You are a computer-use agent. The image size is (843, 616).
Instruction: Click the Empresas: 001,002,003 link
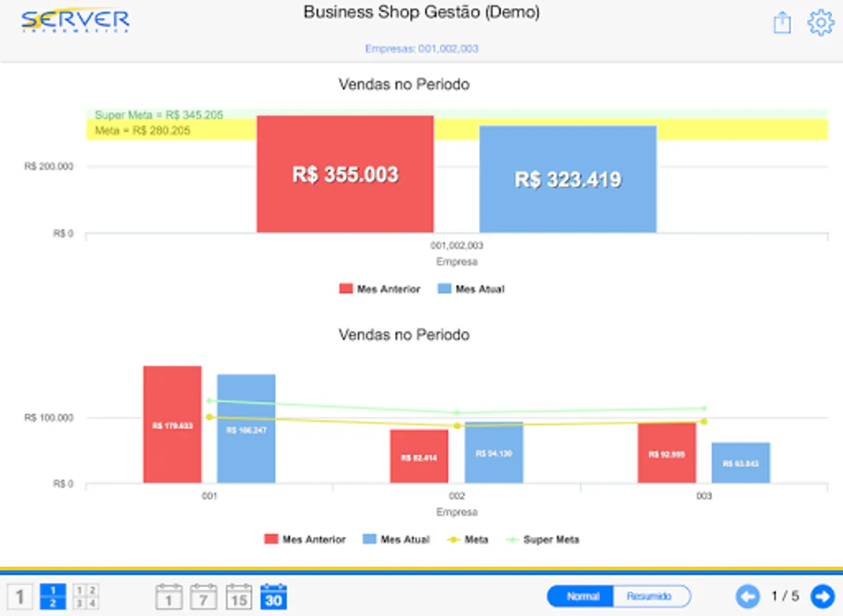pyautogui.click(x=421, y=49)
